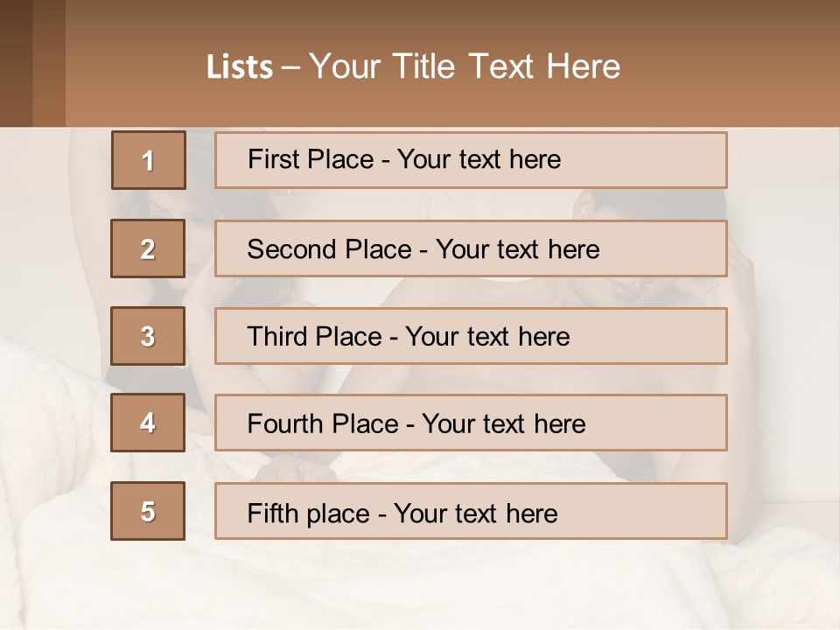840x630 pixels.
Task: Select the Your Title Text Here text
Action: [465, 66]
